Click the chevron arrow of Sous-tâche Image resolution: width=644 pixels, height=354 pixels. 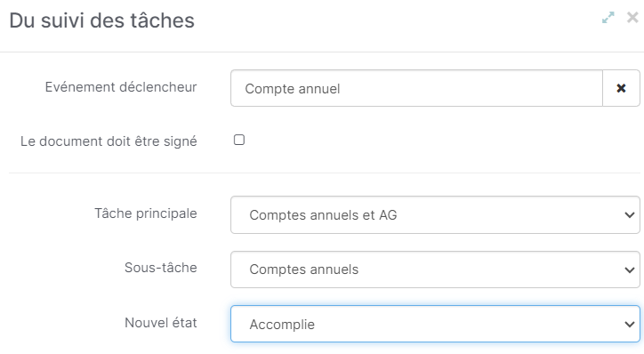pos(629,270)
